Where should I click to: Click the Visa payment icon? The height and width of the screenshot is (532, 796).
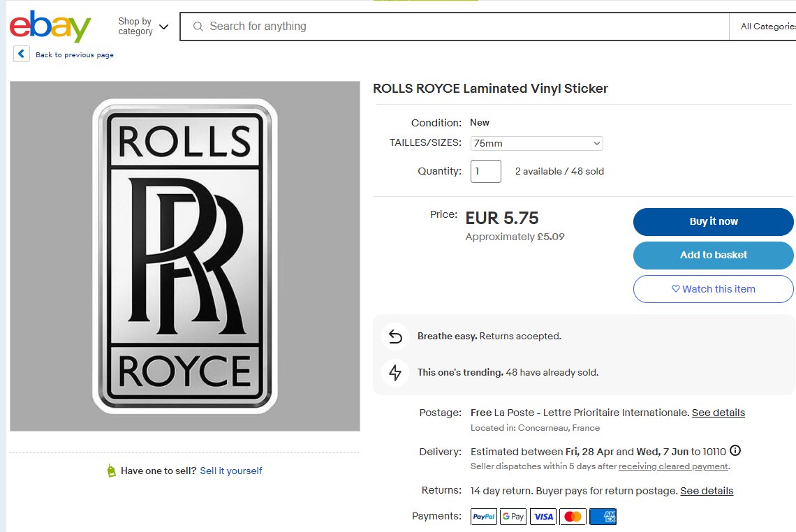[x=543, y=517]
